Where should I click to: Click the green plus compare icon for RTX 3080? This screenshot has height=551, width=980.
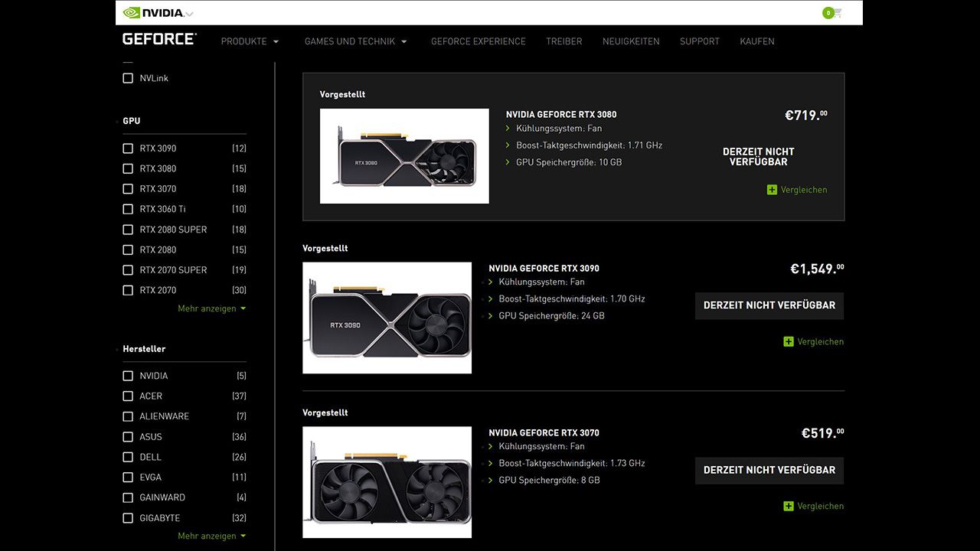[x=772, y=190]
